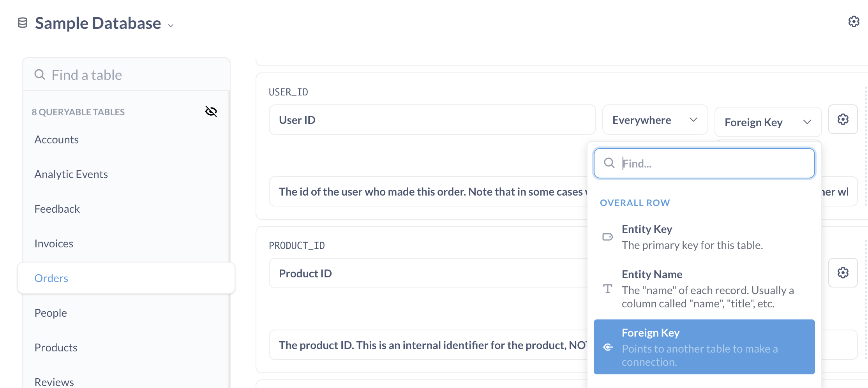Click the Entity Key tag icon

click(608, 237)
